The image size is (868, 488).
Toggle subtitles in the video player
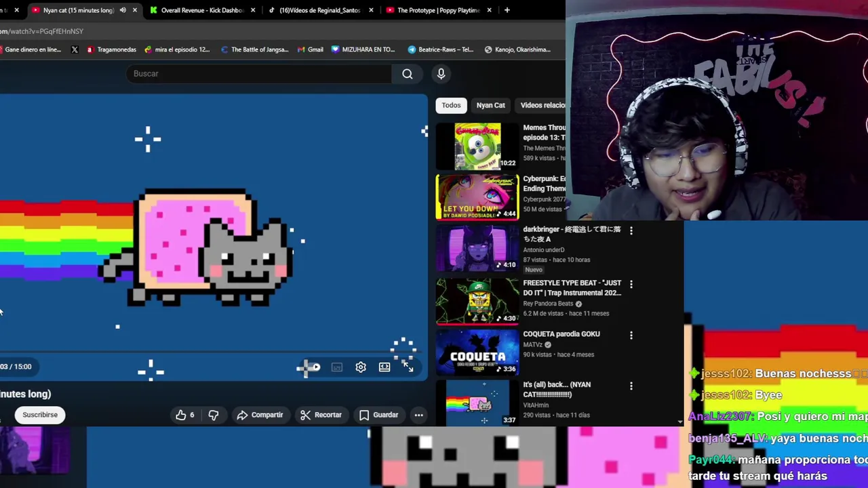[337, 367]
